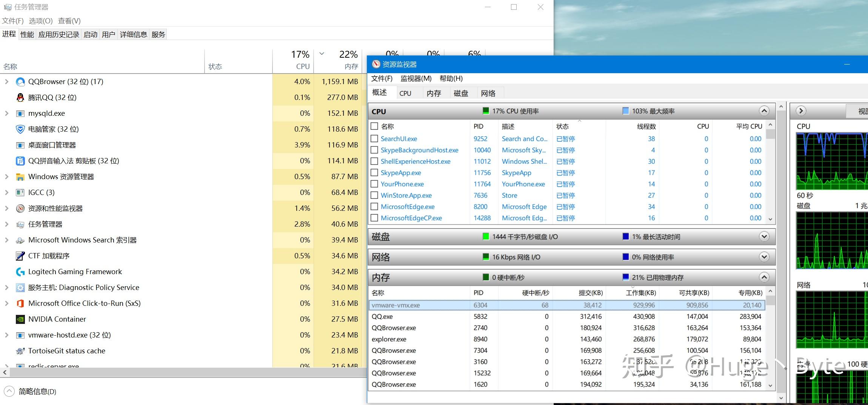
Task: Expand the QQBrowser process group
Action: click(x=6, y=81)
